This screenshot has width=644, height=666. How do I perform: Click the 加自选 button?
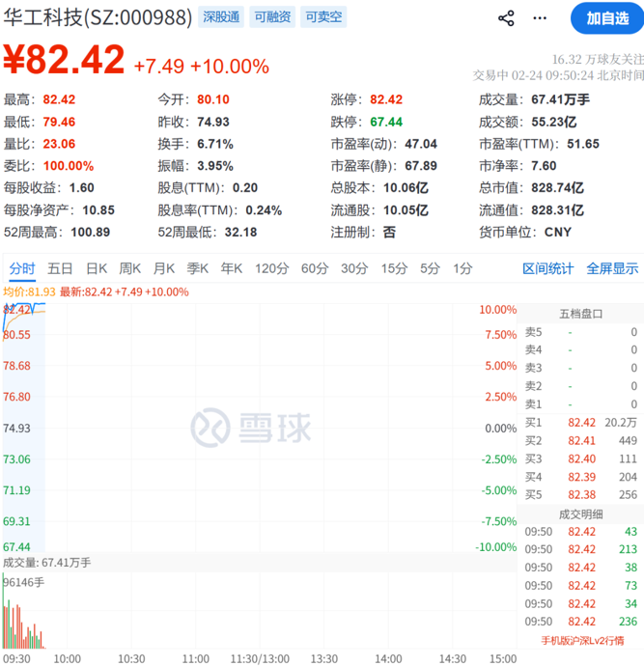[606, 17]
